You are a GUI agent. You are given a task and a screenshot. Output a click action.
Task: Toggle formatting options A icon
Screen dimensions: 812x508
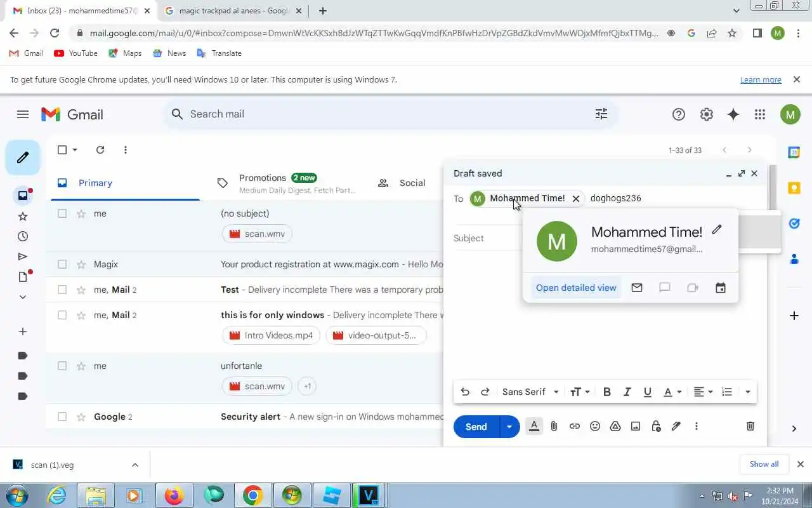tap(534, 427)
